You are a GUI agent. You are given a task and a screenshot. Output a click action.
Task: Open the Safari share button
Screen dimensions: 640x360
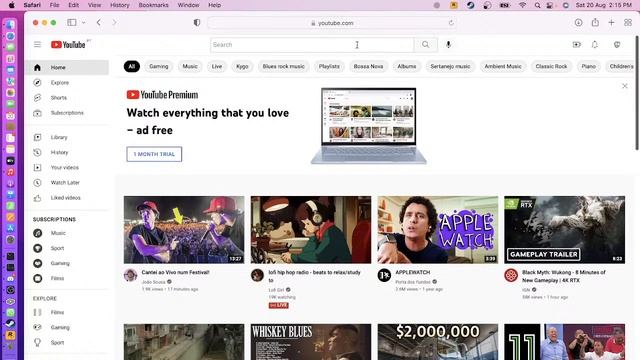pos(595,22)
